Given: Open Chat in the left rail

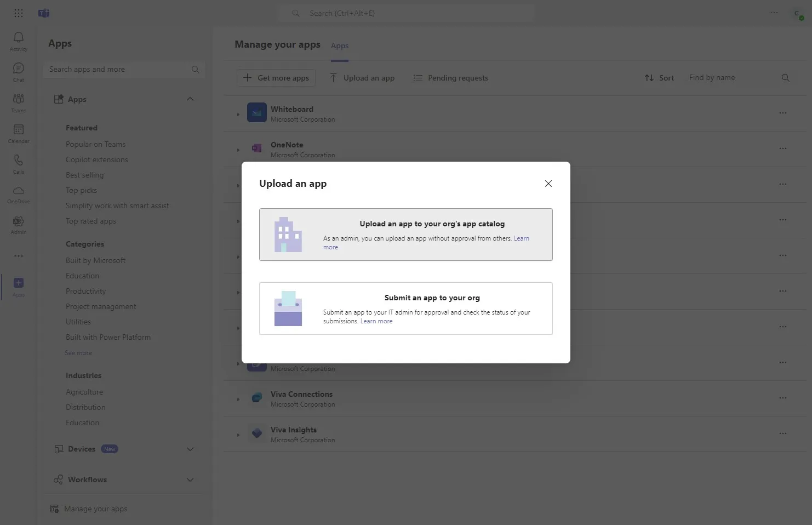Looking at the screenshot, I should [x=19, y=72].
